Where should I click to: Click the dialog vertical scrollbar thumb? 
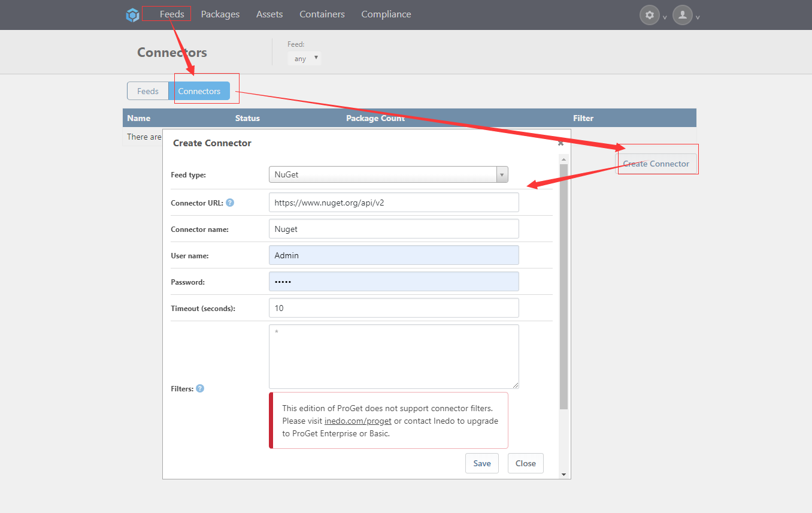point(563,286)
